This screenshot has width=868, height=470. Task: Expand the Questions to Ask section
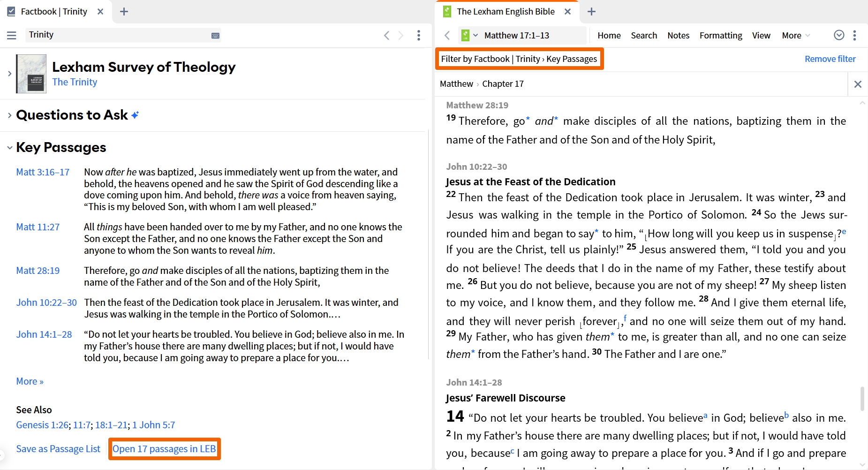click(x=9, y=115)
